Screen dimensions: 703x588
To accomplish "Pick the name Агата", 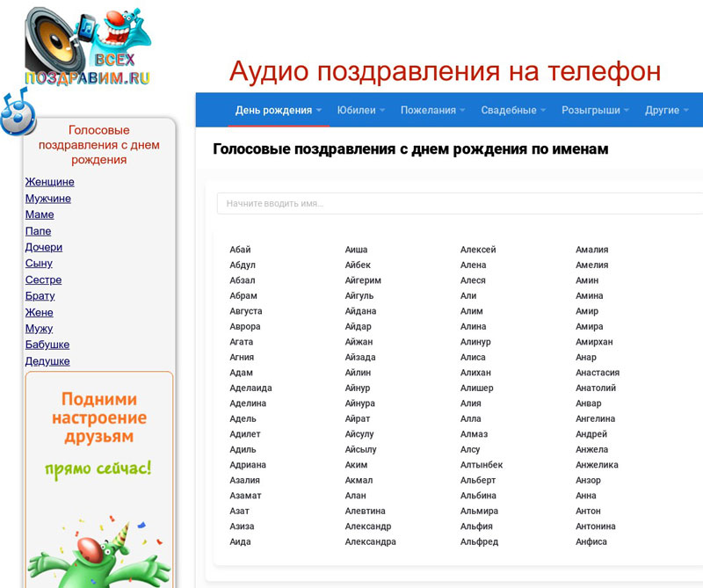I will 241,342.
